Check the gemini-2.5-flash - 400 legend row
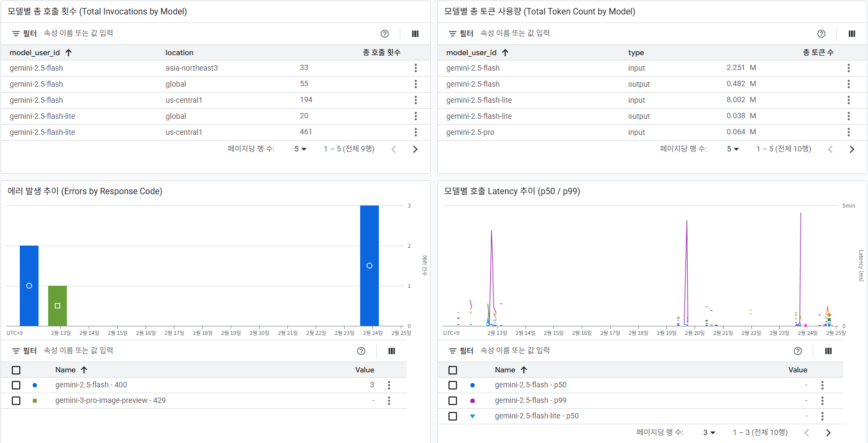The image size is (868, 443). click(x=16, y=385)
